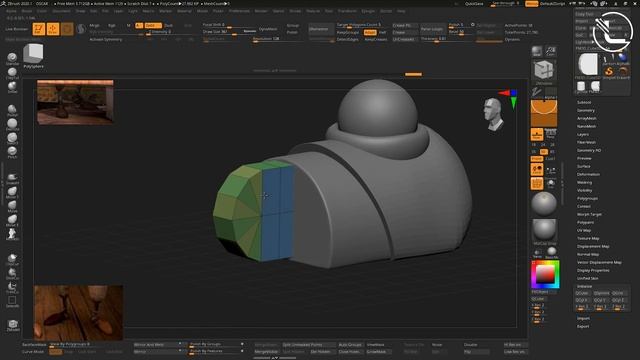
Task: Toggle Draw mode button
Action: [x=53, y=29]
